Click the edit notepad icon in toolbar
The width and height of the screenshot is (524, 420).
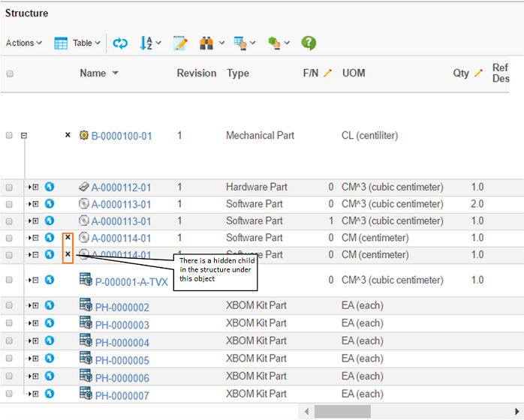pyautogui.click(x=180, y=43)
